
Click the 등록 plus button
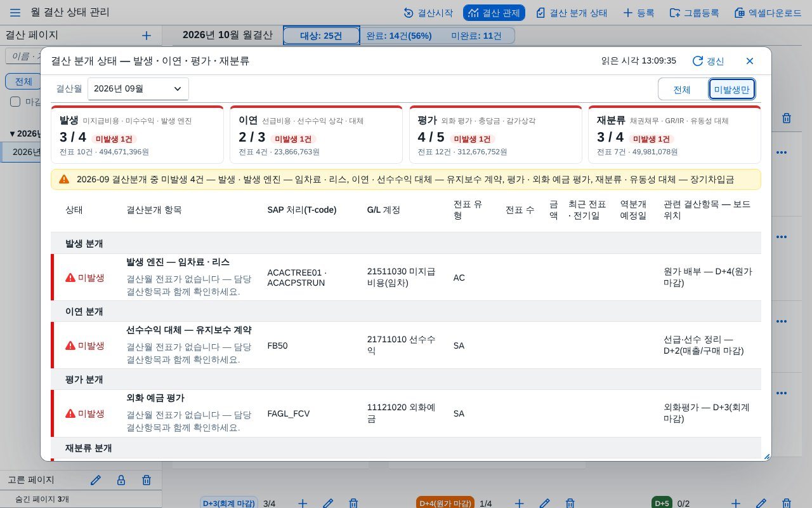coord(639,13)
